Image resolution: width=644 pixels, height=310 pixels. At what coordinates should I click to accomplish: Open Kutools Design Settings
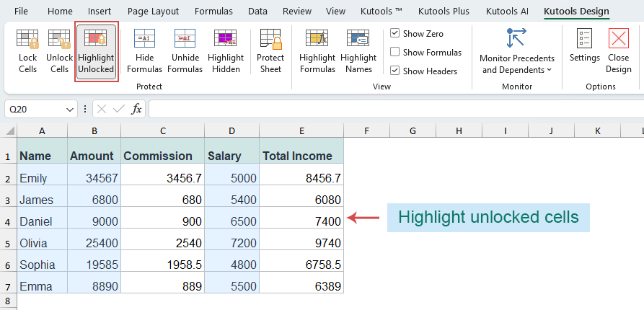pyautogui.click(x=584, y=48)
